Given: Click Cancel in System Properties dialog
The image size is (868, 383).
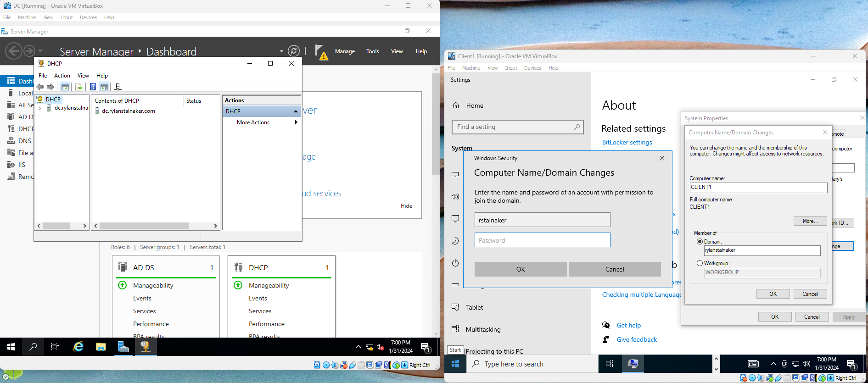Looking at the screenshot, I should [812, 317].
